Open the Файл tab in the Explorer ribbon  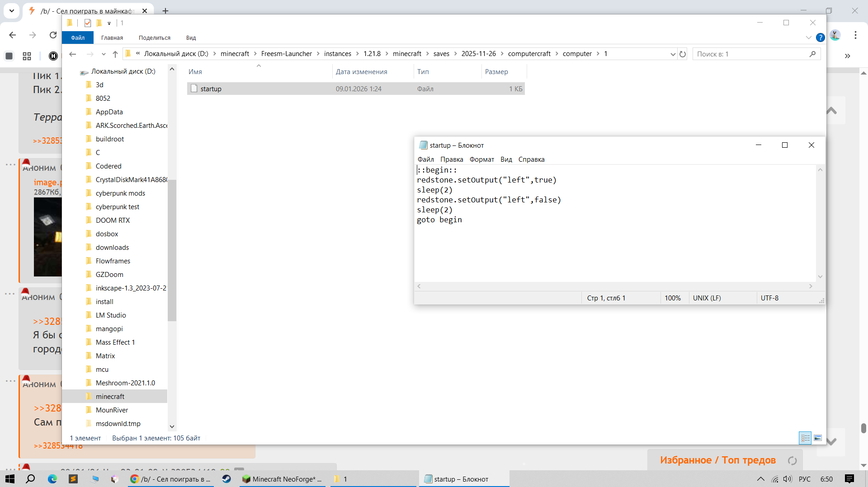[x=78, y=37]
